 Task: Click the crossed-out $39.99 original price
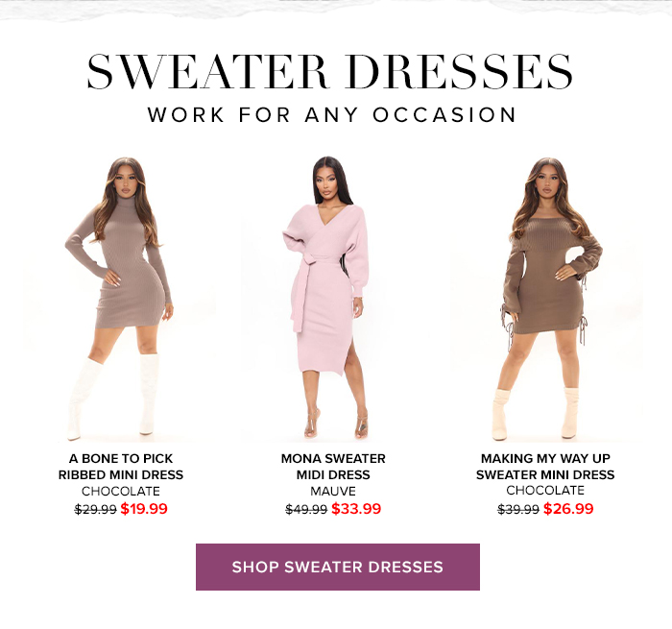[518, 509]
